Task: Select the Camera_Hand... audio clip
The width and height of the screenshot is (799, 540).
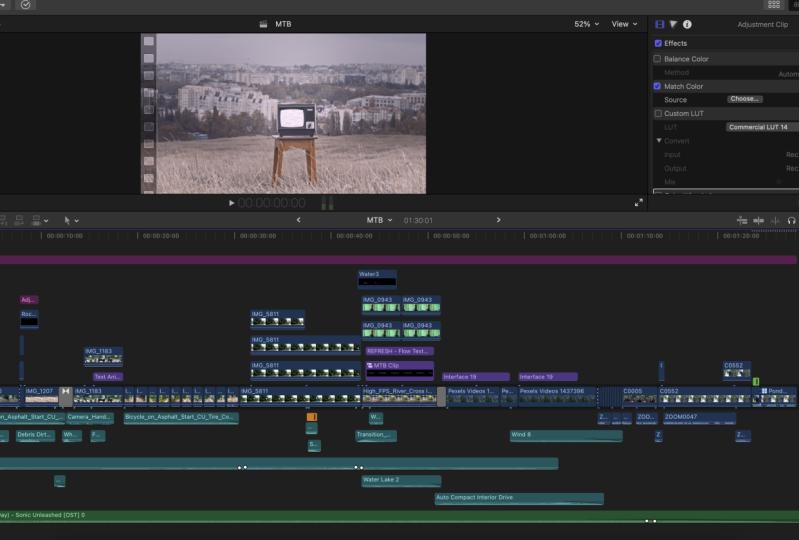Action: tap(90, 418)
